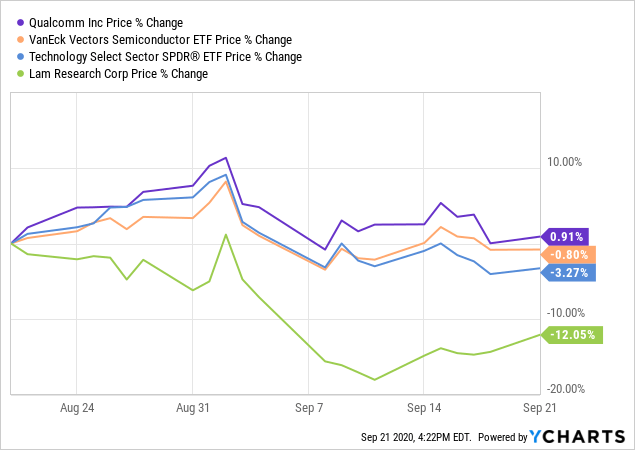Select VanEck Vectors Semiconductor ETF legend label

[x=160, y=40]
